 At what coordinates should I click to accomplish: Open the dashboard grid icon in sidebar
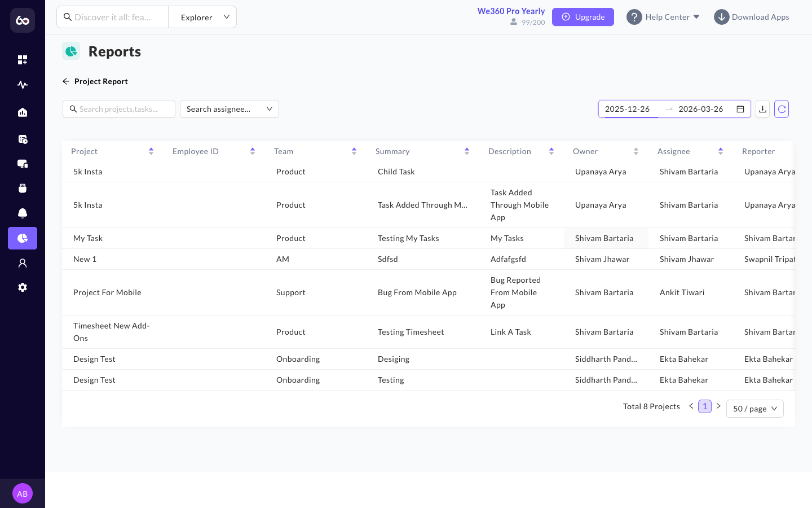[x=23, y=60]
